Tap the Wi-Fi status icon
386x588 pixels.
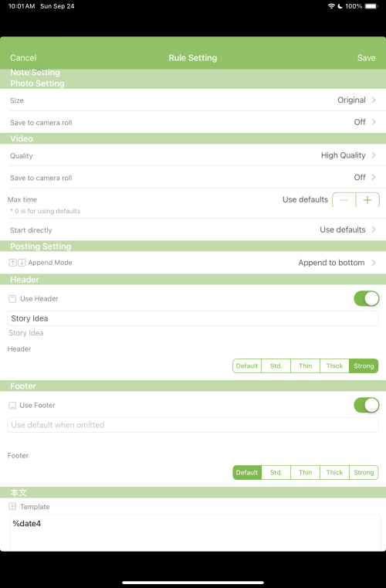point(331,6)
